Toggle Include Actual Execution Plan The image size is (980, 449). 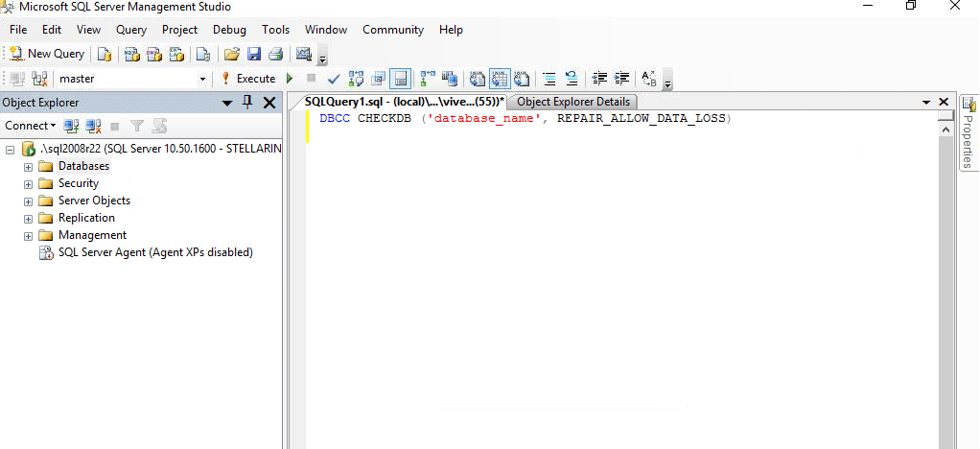point(428,79)
